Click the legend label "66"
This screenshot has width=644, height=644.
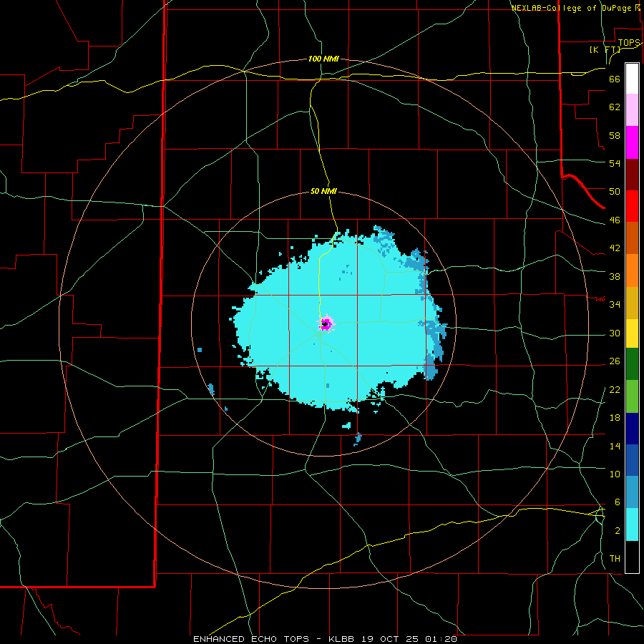(615, 79)
